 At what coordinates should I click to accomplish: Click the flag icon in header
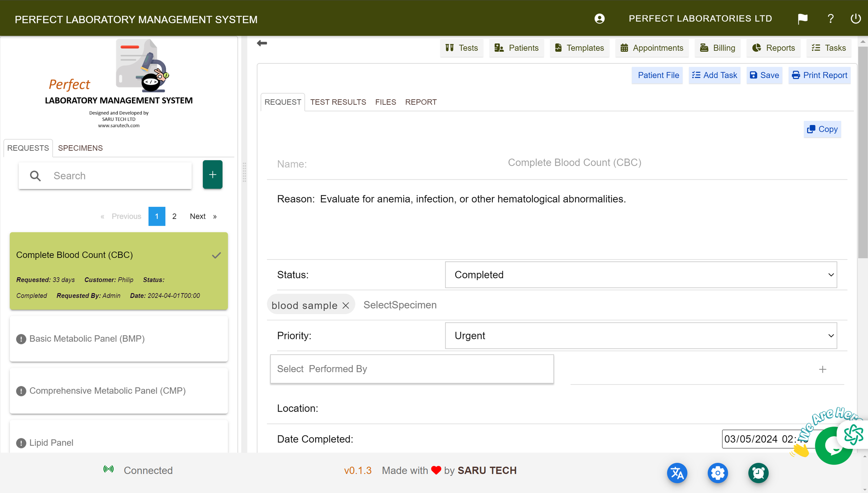point(803,19)
